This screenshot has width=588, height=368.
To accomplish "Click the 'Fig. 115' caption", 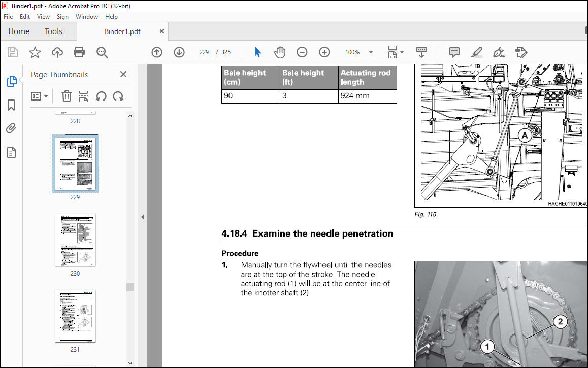I will coord(425,214).
